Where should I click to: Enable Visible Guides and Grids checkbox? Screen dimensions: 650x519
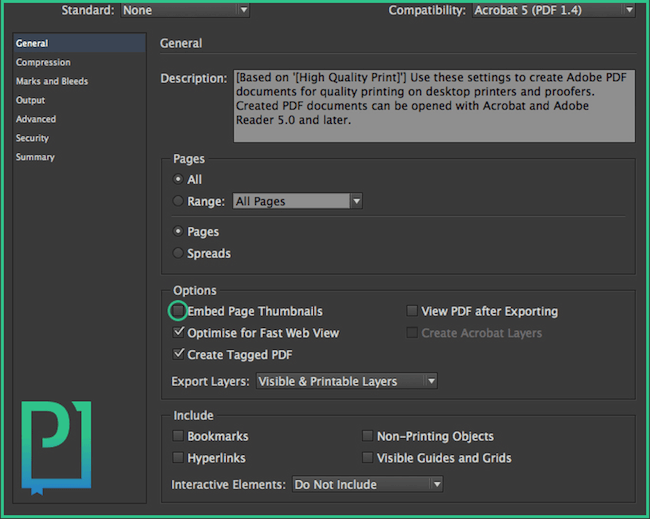(x=367, y=457)
